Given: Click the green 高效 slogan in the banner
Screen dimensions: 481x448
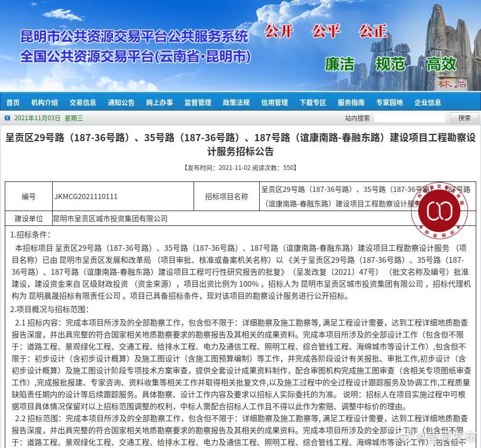Looking at the screenshot, I should pyautogui.click(x=441, y=64).
